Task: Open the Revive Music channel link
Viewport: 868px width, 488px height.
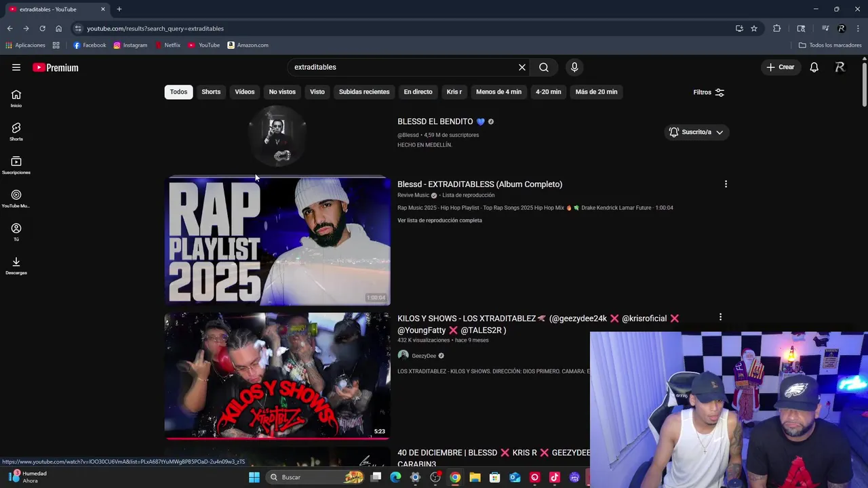Action: coord(413,195)
